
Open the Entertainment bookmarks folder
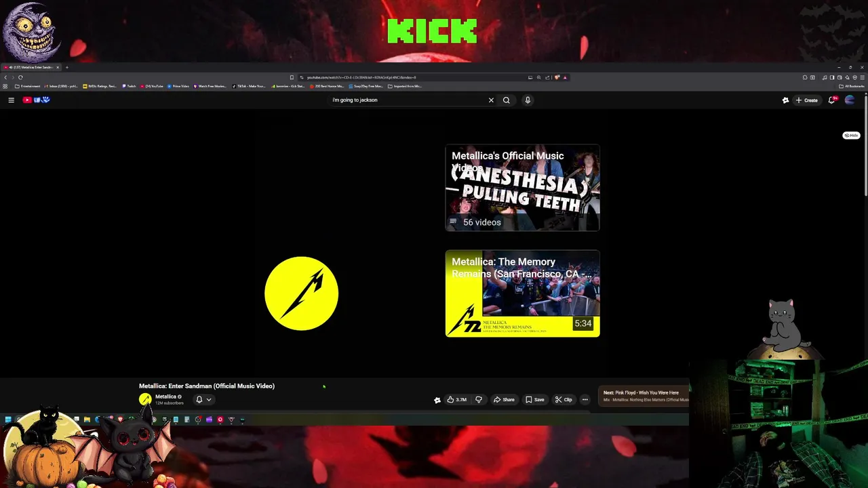click(28, 86)
